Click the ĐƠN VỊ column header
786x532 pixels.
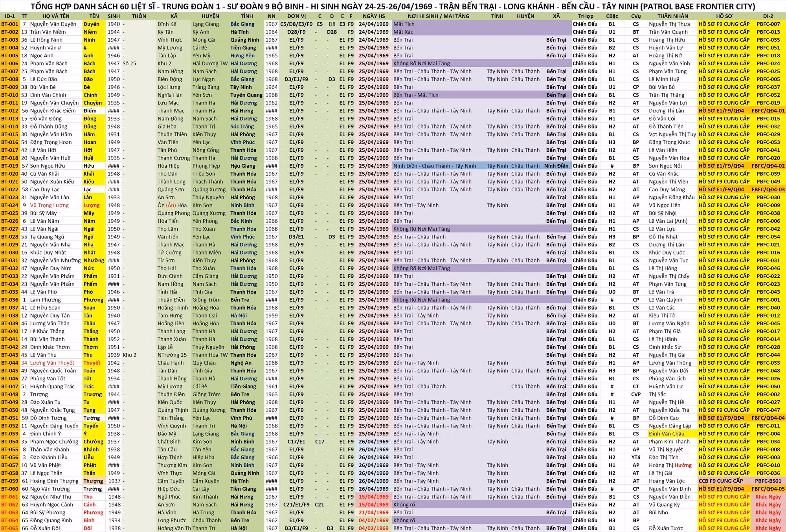[296, 16]
